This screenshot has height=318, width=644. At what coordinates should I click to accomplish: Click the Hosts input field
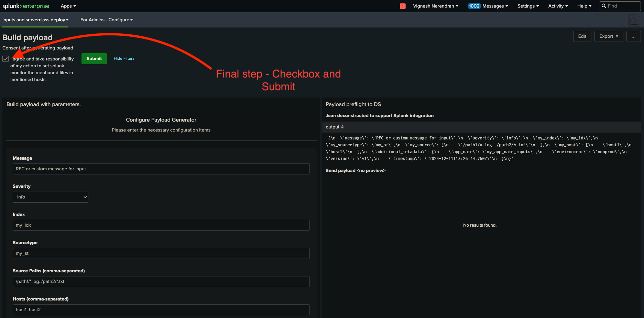click(161, 310)
